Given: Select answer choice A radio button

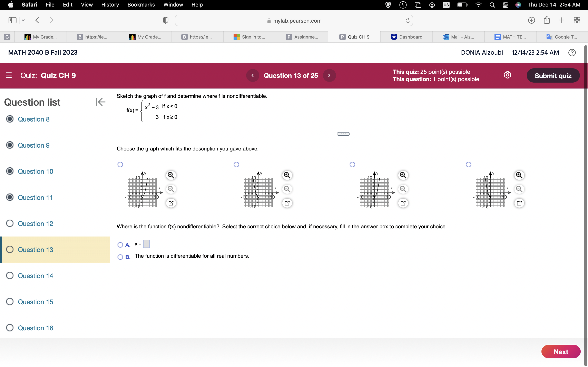Looking at the screenshot, I should pyautogui.click(x=120, y=245).
